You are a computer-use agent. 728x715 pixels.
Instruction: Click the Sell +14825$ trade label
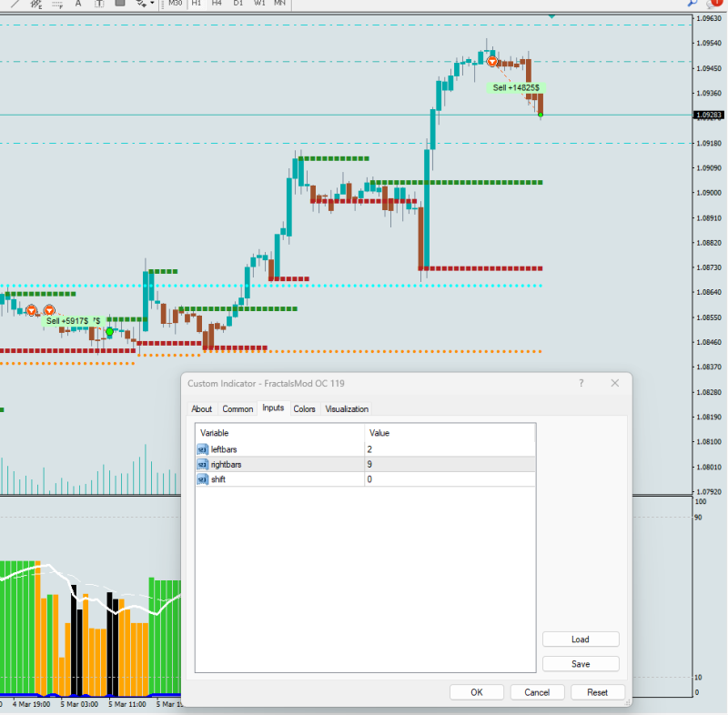pos(516,87)
